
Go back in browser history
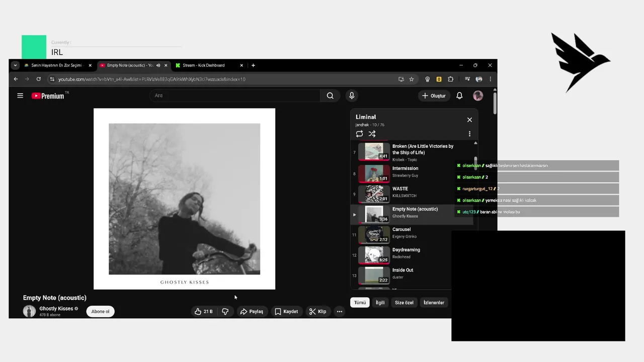(x=16, y=79)
